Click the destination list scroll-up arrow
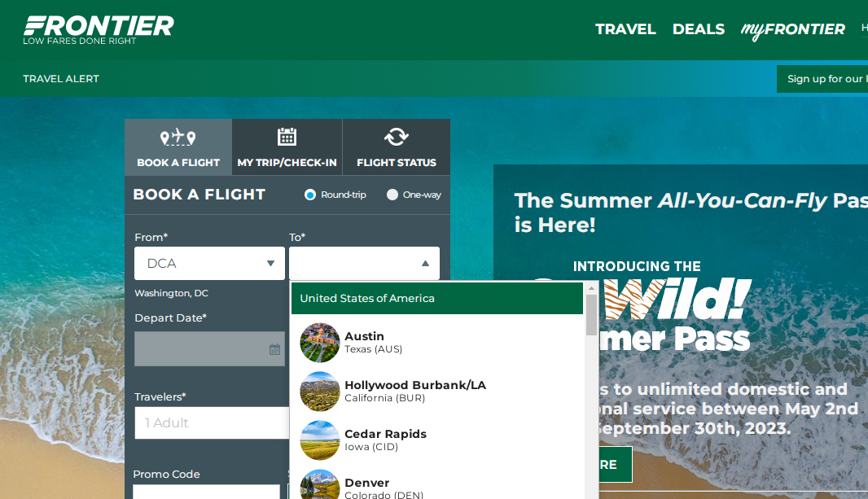This screenshot has height=499, width=868. pos(591,288)
